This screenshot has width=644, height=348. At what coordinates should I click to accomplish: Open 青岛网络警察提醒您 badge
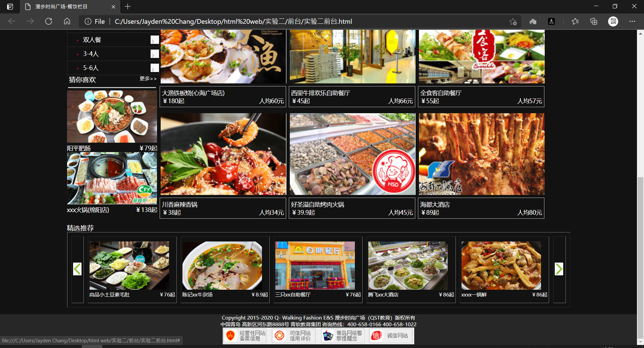pos(342,336)
